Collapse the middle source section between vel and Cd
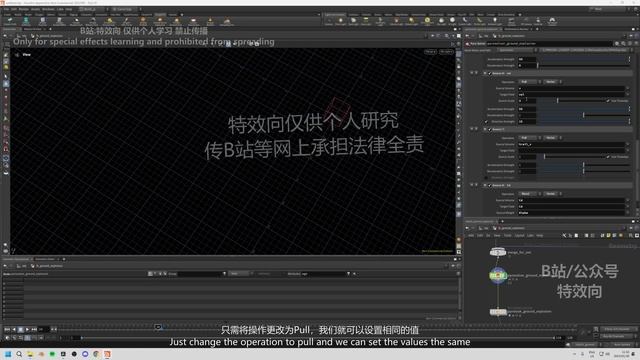Viewport: 640px width, 360px height. 485,129
